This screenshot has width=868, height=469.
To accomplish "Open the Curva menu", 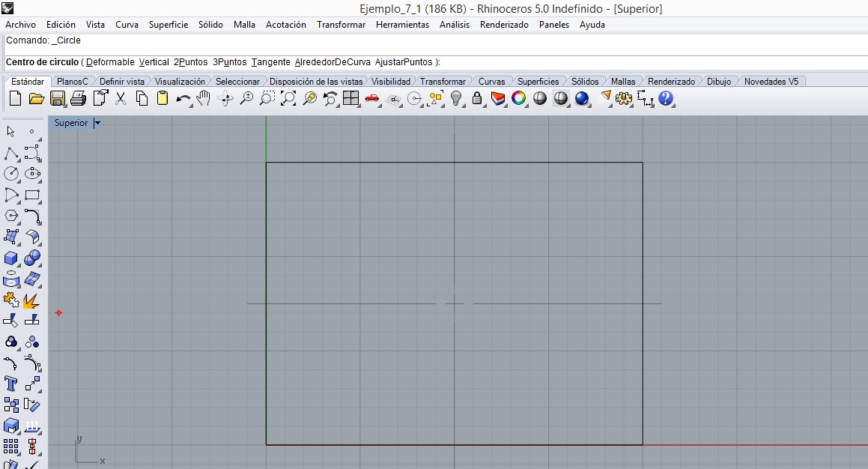I will [127, 25].
